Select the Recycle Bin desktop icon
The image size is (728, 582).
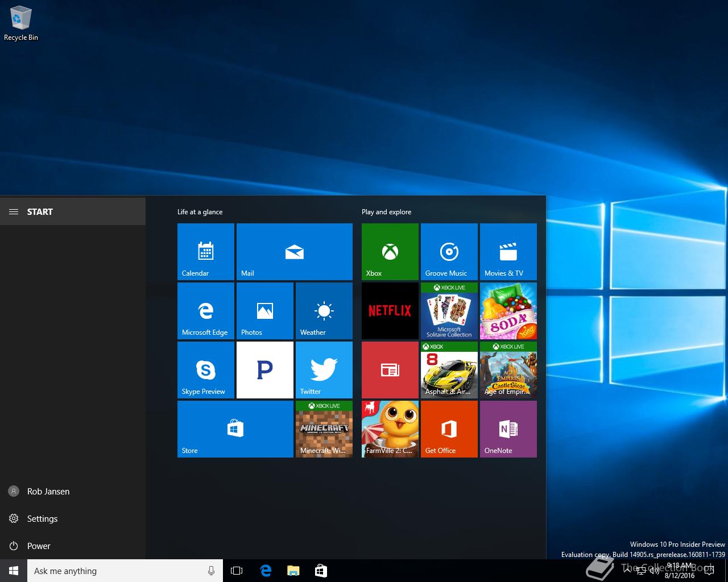coord(21,24)
